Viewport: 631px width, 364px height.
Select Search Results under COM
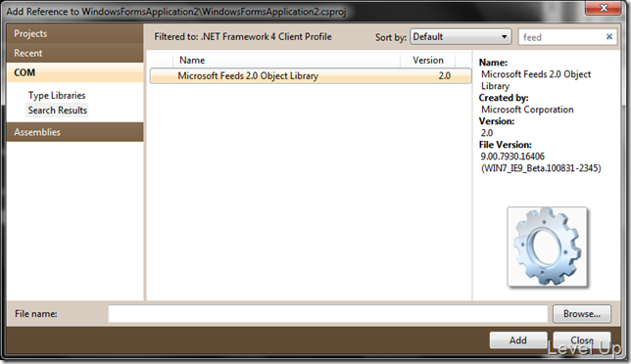pos(57,111)
